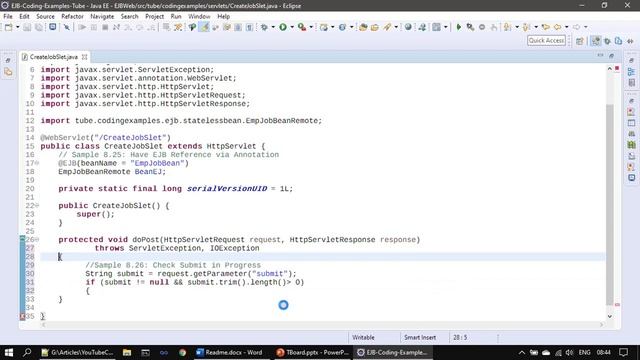Click the Next Annotation icon
The height and width of the screenshot is (360, 640).
click(507, 27)
